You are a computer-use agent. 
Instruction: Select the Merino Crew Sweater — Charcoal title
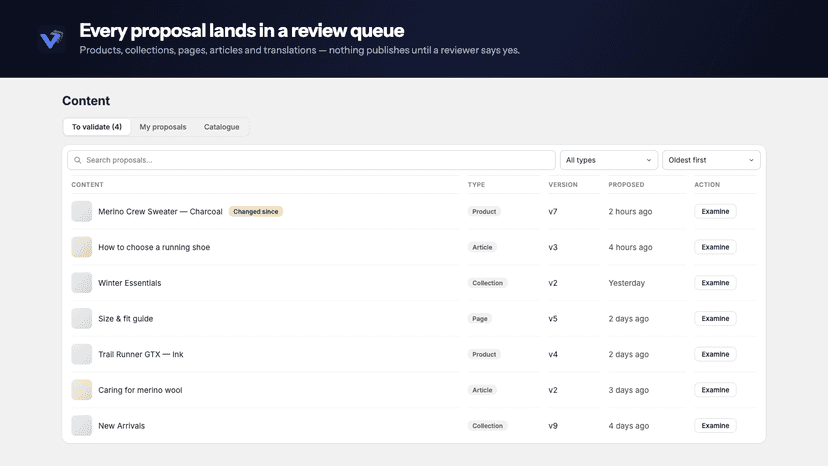point(160,211)
